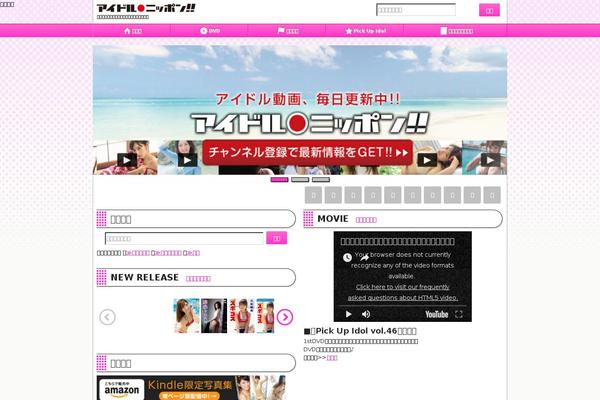Click the share arrow icon on video
Viewport: 600px width, 400px height.
pos(364,257)
